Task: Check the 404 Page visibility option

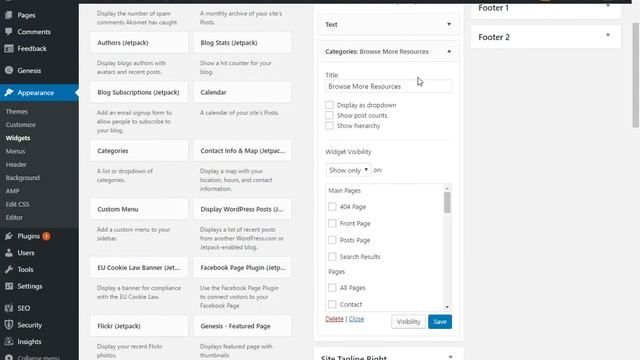Action: click(332, 207)
